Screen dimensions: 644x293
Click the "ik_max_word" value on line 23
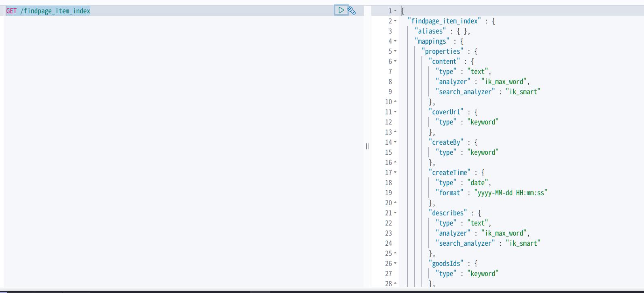coord(504,233)
